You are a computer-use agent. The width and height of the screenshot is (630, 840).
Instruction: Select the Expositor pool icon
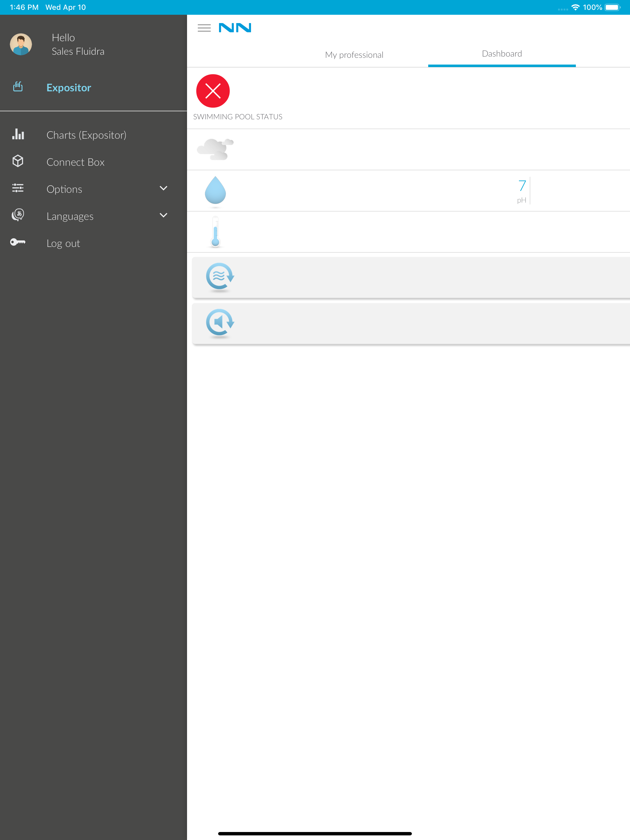pos(18,87)
